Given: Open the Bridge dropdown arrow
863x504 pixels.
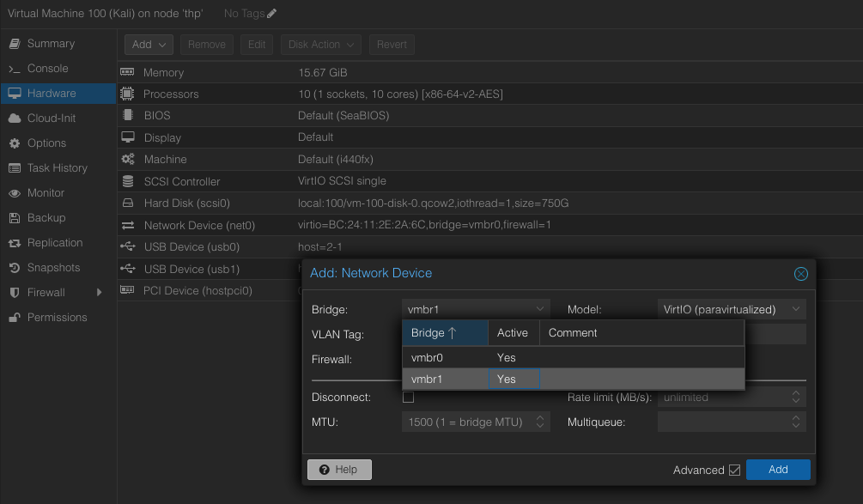Looking at the screenshot, I should 540,309.
